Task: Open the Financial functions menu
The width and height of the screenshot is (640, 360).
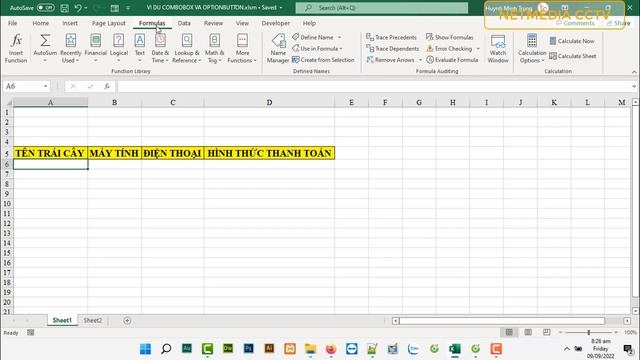Action: tap(96, 48)
